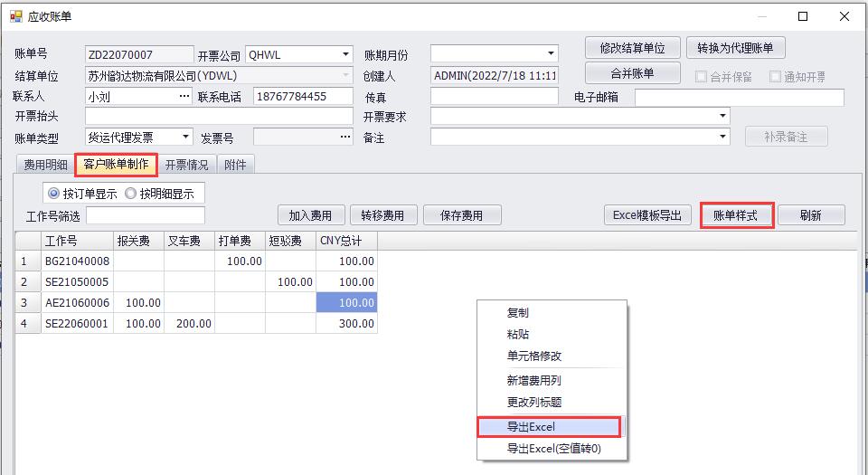Click the app icon in the title bar
The height and width of the screenshot is (475, 868).
(16, 16)
